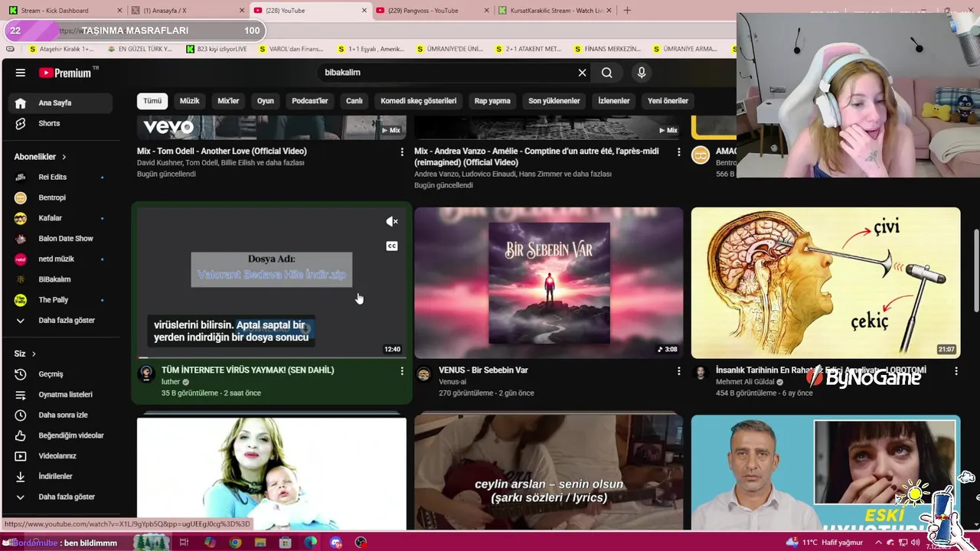
Task: Click luther channel avatar
Action: [x=146, y=373]
